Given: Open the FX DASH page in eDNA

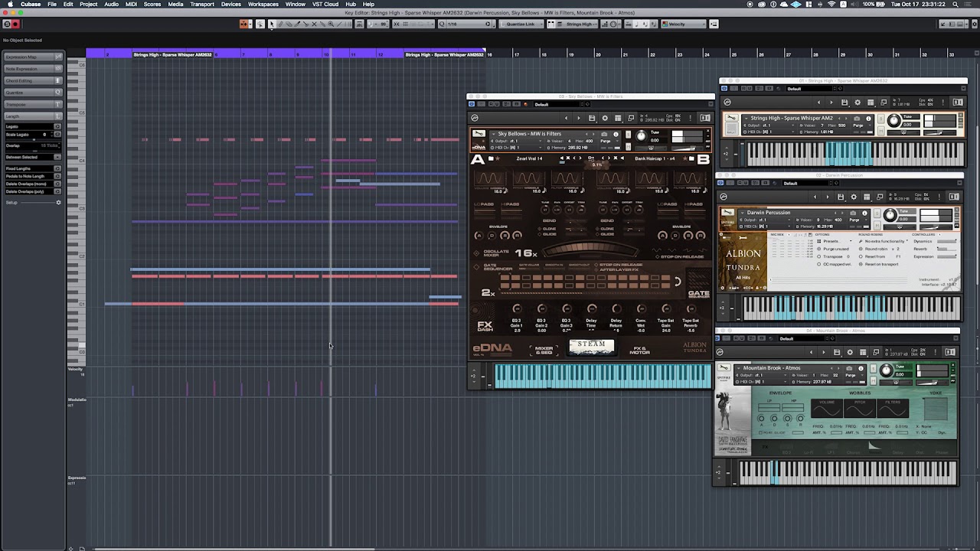Looking at the screenshot, I should click(x=485, y=326).
